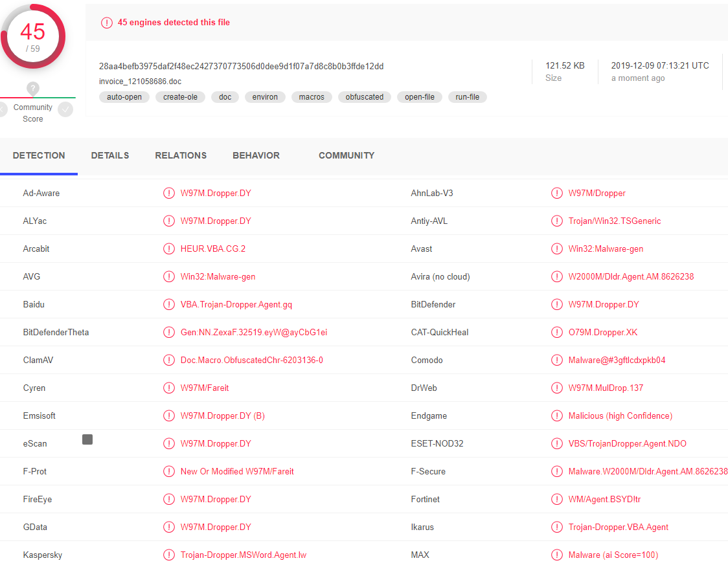Click the 121.52 KB size value

coord(565,66)
